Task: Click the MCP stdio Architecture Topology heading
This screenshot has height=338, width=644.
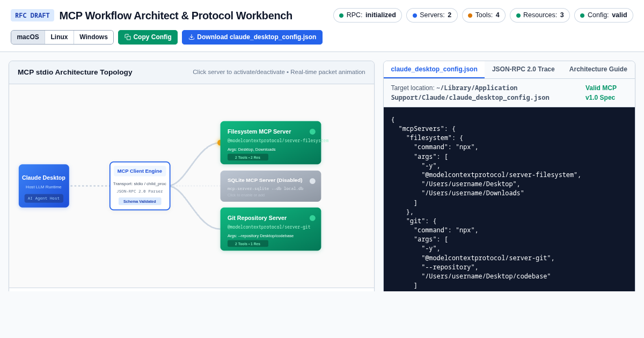Action: [x=75, y=72]
